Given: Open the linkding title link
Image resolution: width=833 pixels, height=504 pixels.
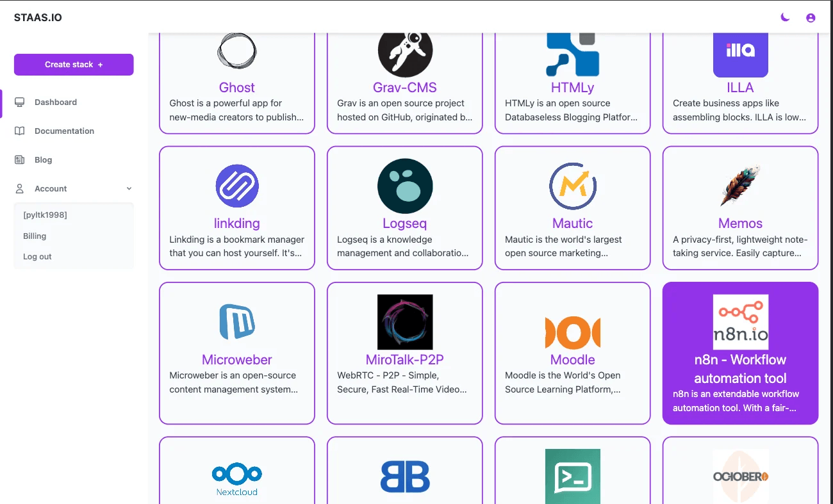Looking at the screenshot, I should point(237,224).
